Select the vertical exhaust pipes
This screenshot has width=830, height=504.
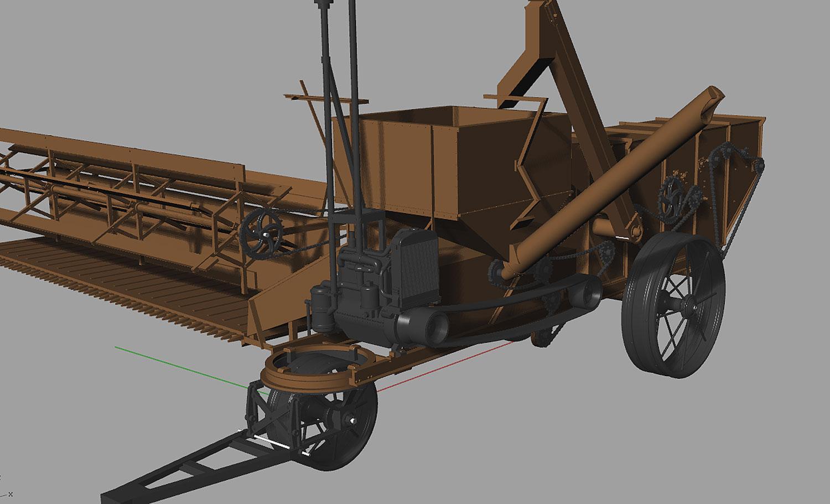click(336, 111)
